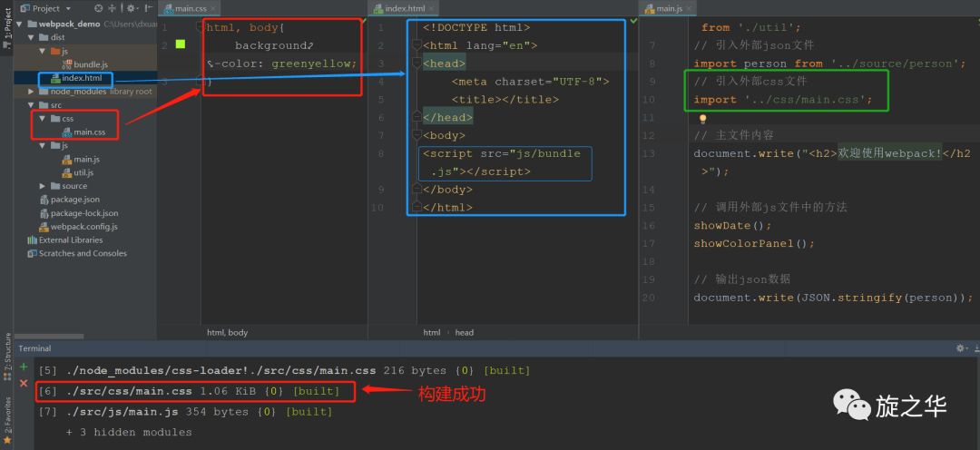This screenshot has width=980, height=450.
Task: Collapse the dist folder arrow
Action: pyautogui.click(x=31, y=37)
